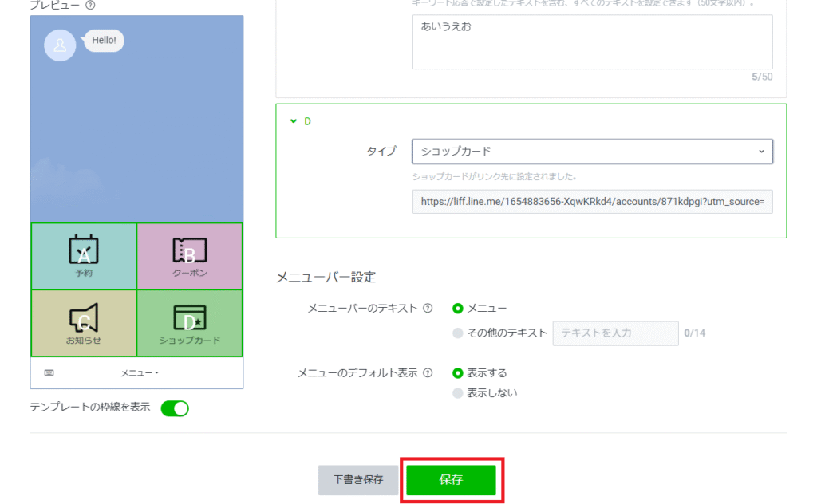
Task: Choose 表示する for default menu display
Action: pos(458,372)
